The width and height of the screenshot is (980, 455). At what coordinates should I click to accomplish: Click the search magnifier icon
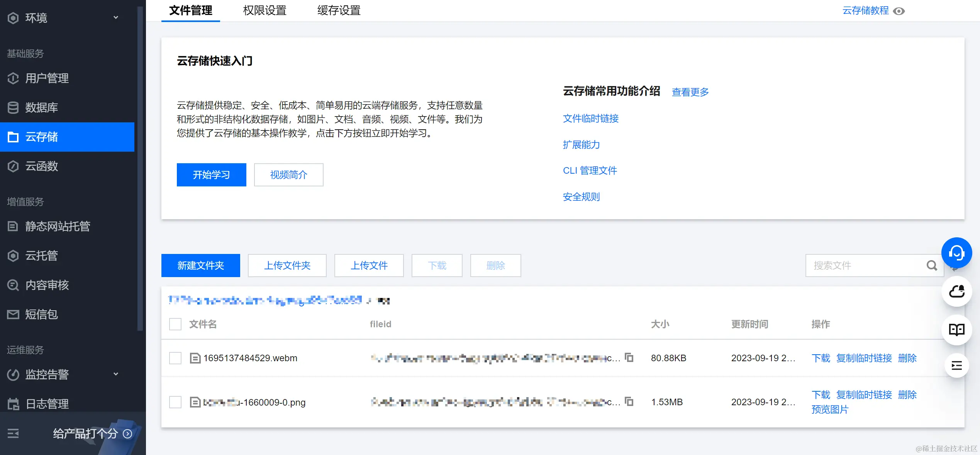coord(932,266)
